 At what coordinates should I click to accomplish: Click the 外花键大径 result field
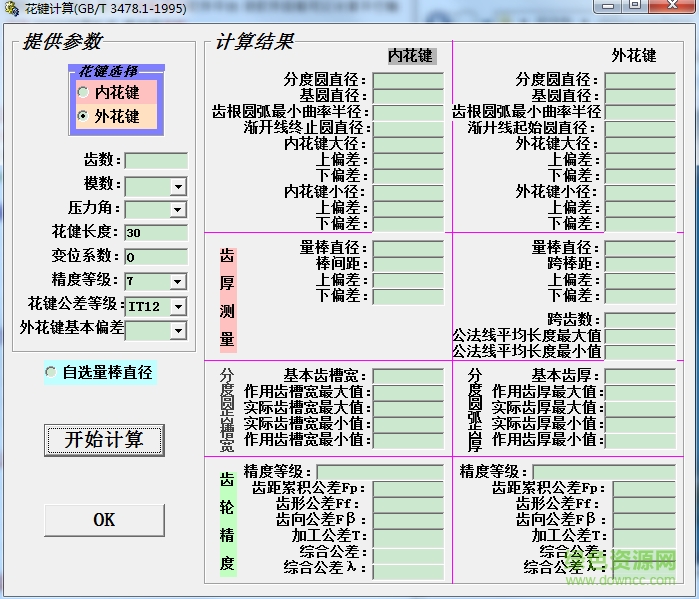(x=640, y=144)
